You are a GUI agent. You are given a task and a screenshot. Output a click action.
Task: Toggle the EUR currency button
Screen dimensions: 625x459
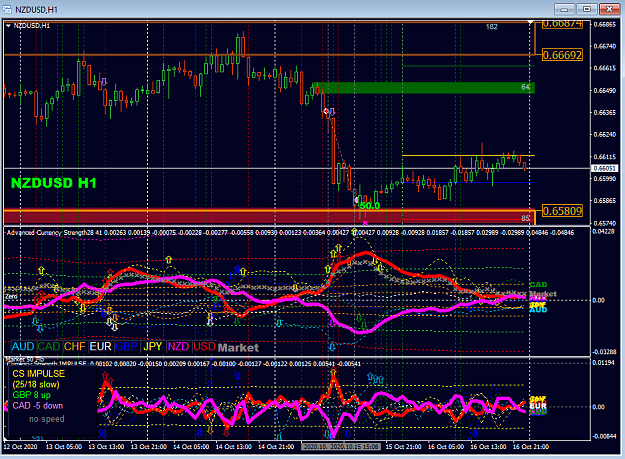100,346
